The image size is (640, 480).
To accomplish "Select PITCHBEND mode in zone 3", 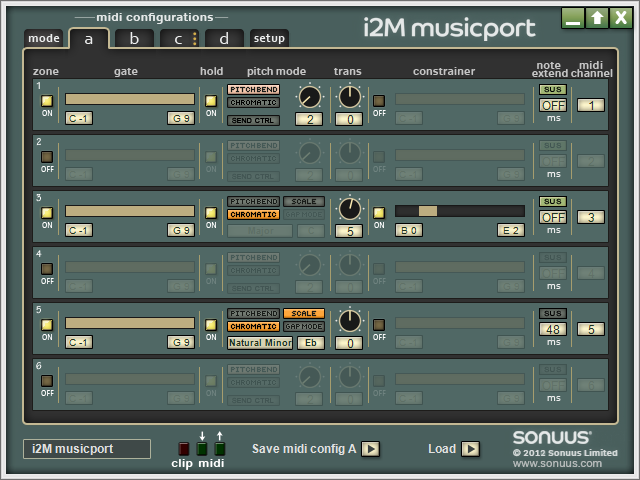I will pos(253,201).
